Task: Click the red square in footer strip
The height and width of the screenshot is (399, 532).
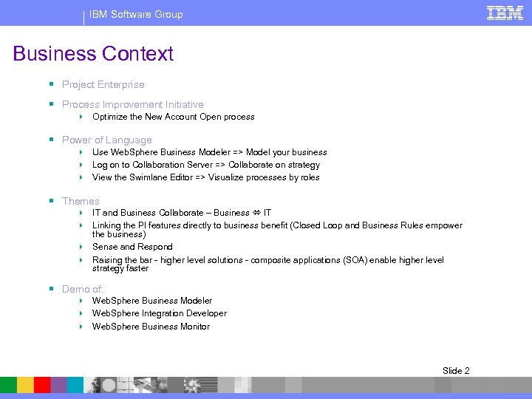Action: (42, 385)
